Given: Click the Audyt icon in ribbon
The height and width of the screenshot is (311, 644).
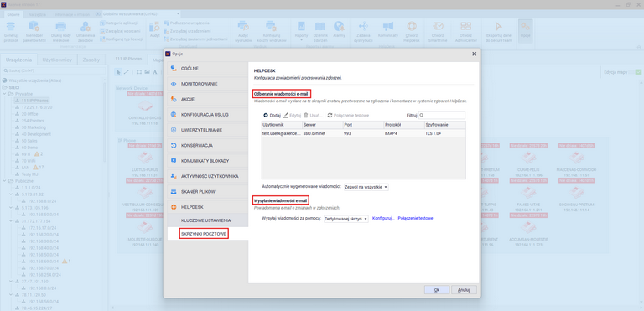Looking at the screenshot, I should click(154, 27).
